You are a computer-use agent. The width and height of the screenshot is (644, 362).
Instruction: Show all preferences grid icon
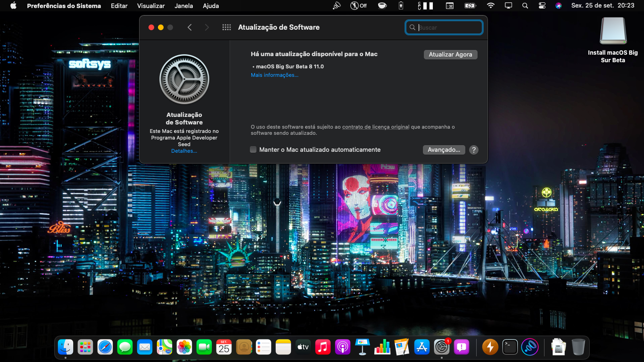[226, 27]
